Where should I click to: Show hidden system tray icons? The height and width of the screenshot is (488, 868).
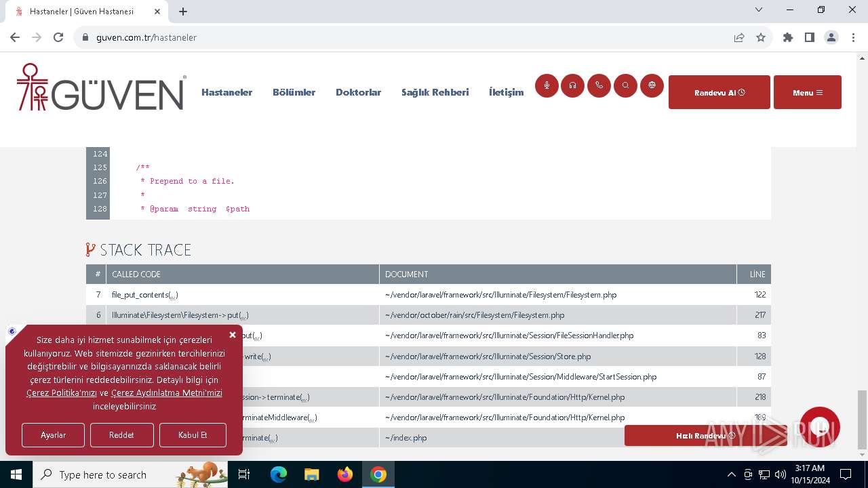731,474
